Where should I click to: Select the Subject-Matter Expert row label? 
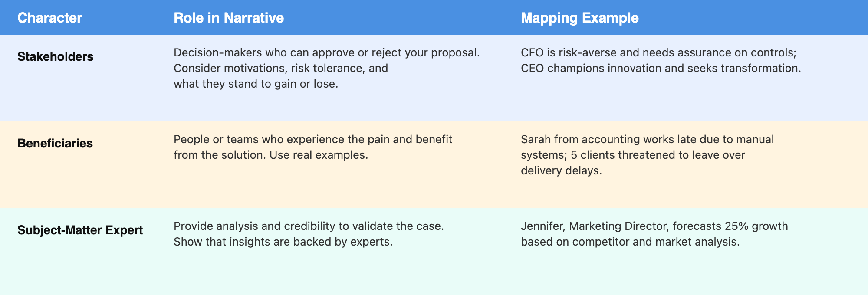click(x=80, y=230)
